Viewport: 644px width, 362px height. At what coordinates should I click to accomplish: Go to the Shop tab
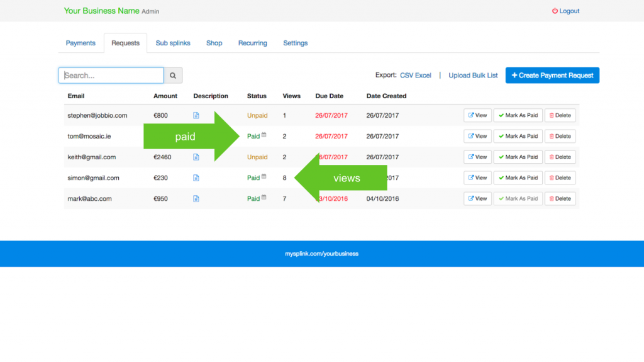214,43
